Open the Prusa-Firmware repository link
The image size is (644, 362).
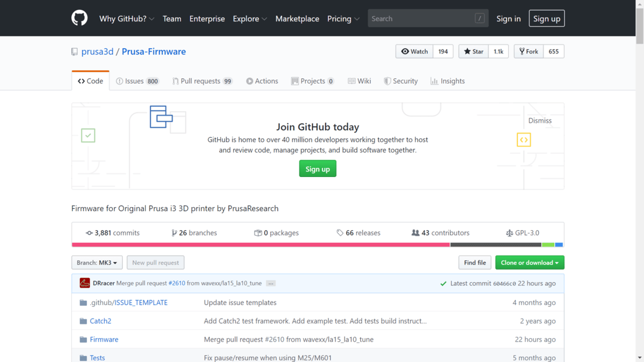point(153,51)
